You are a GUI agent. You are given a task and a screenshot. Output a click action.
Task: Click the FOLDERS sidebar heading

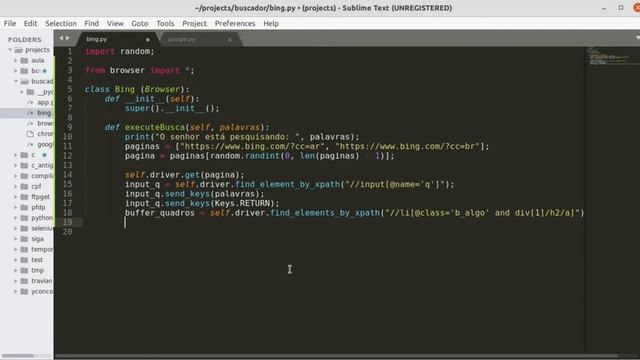pyautogui.click(x=25, y=40)
